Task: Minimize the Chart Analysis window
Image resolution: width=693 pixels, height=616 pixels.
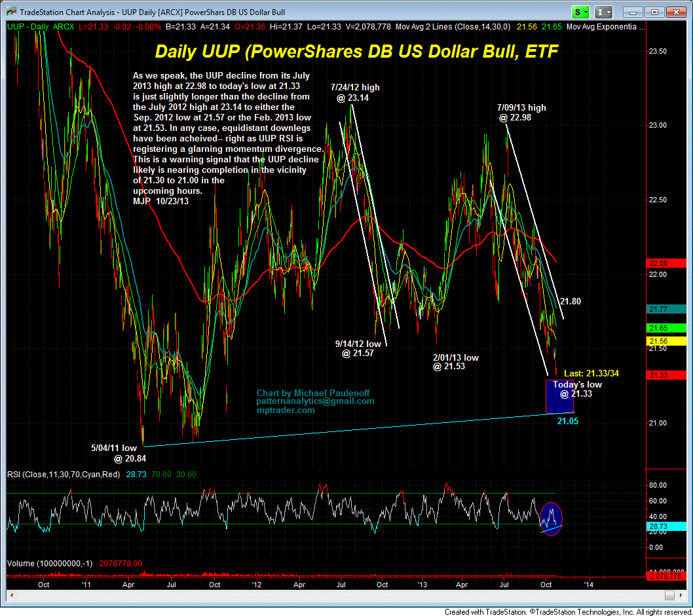Action: pyautogui.click(x=633, y=12)
